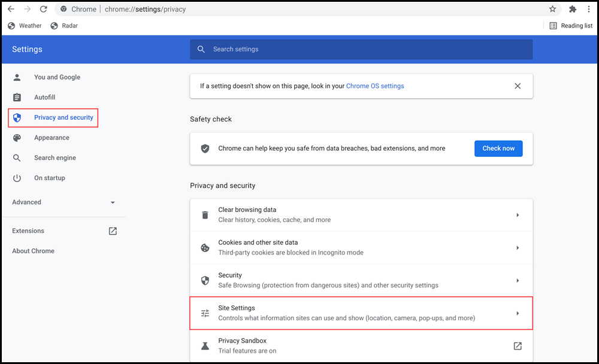The width and height of the screenshot is (599, 364).
Task: Click the Advanced label in sidebar
Action: (x=26, y=202)
